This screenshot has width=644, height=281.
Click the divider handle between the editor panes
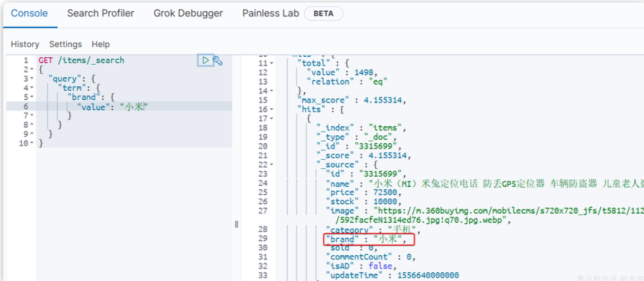pos(236,224)
